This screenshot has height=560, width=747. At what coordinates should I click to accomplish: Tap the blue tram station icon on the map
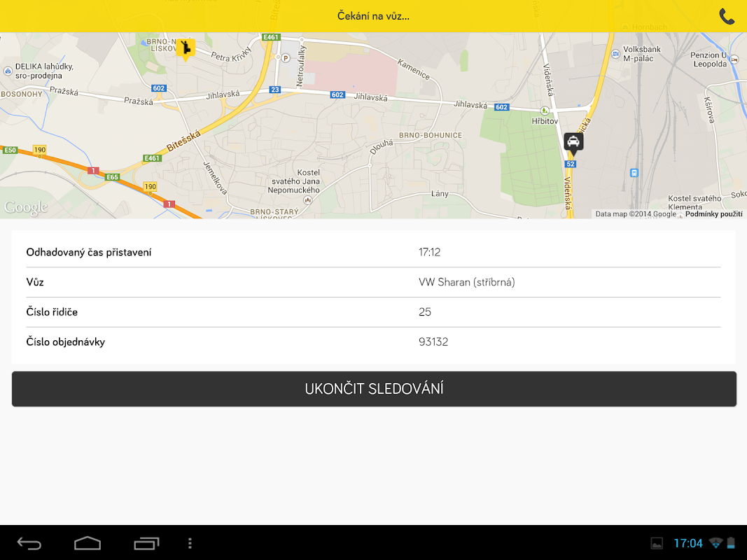point(634,173)
